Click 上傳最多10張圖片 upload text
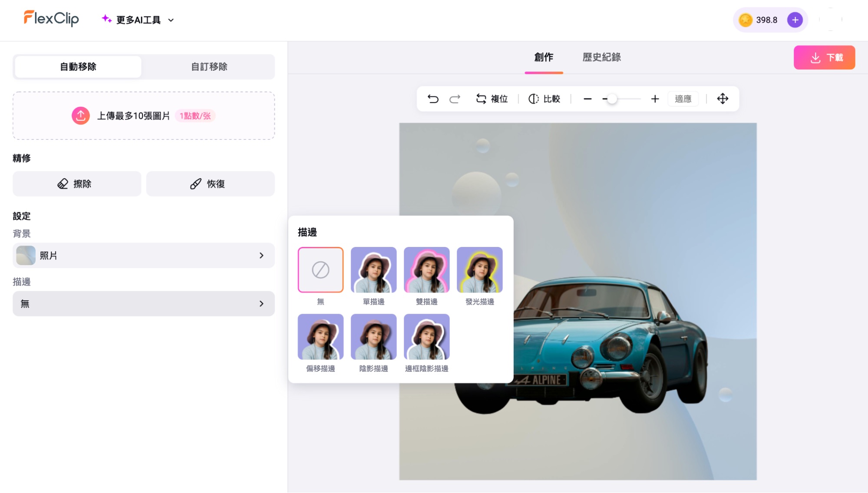The width and height of the screenshot is (868, 493). (133, 116)
